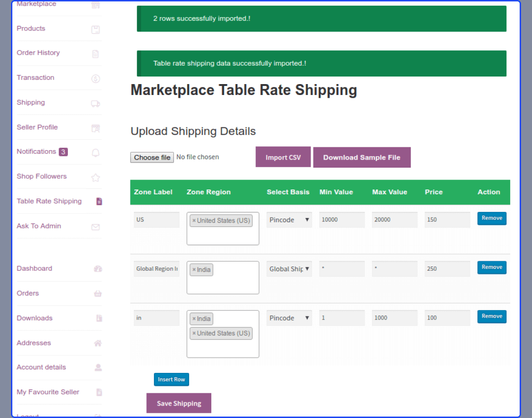Open the Pincode dropdown in the bottom row
The width and height of the screenshot is (532, 418).
pyautogui.click(x=289, y=317)
